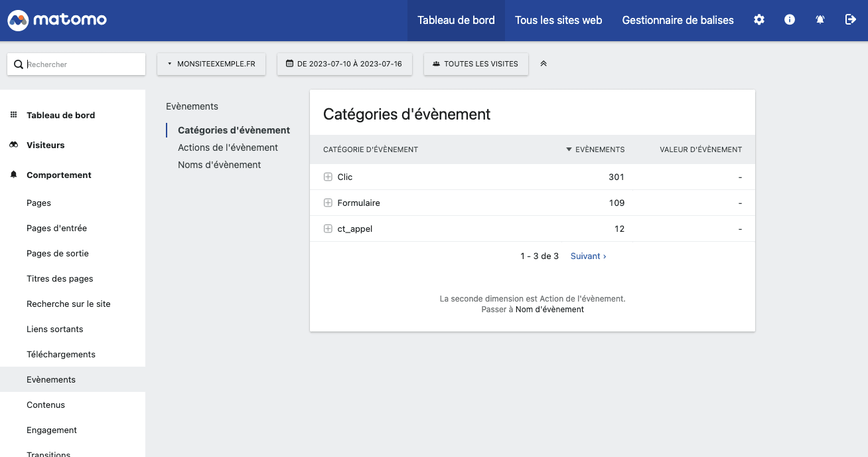Click the search magnifier icon

point(19,64)
